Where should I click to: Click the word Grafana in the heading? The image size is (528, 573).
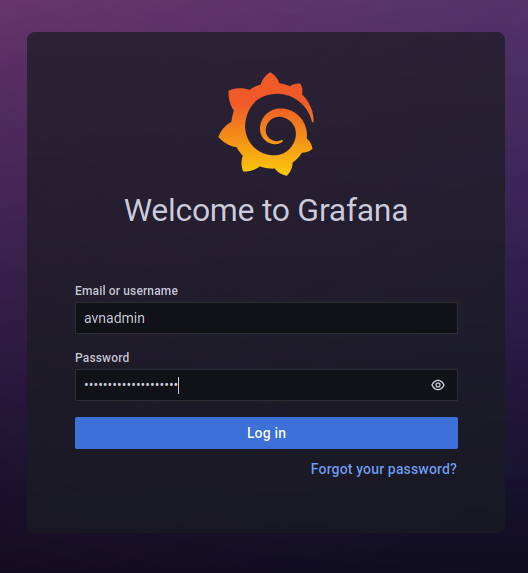pyautogui.click(x=353, y=210)
